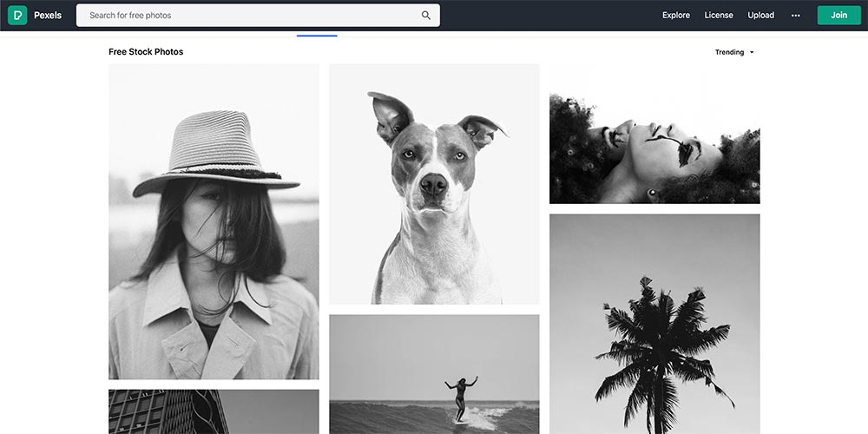
Task: Open the palm tree photo
Action: pos(654,325)
